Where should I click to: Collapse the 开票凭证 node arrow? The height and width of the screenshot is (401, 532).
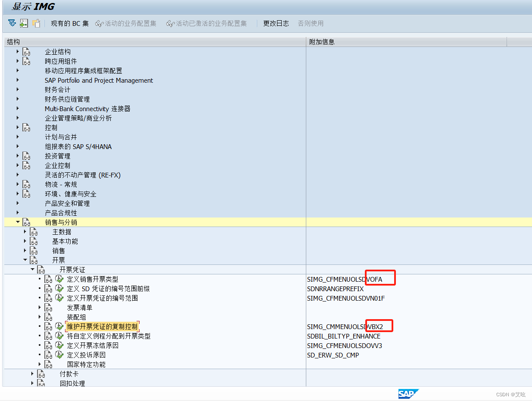[32, 269]
